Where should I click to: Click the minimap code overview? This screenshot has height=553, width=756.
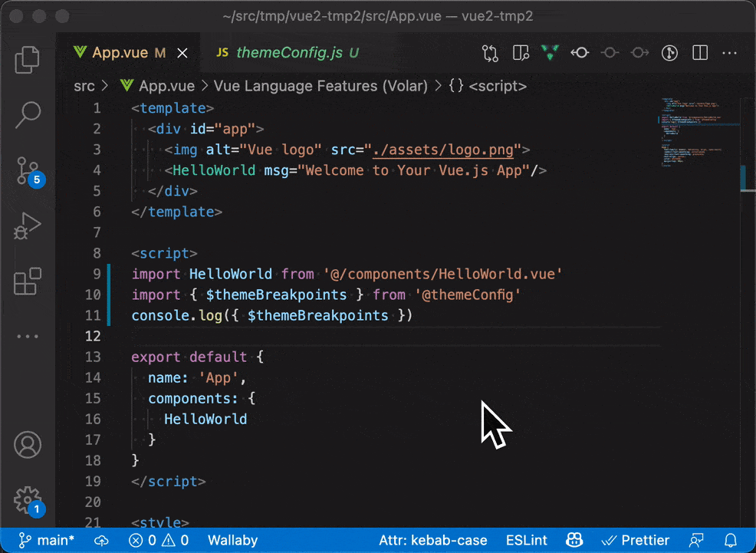tap(698, 133)
